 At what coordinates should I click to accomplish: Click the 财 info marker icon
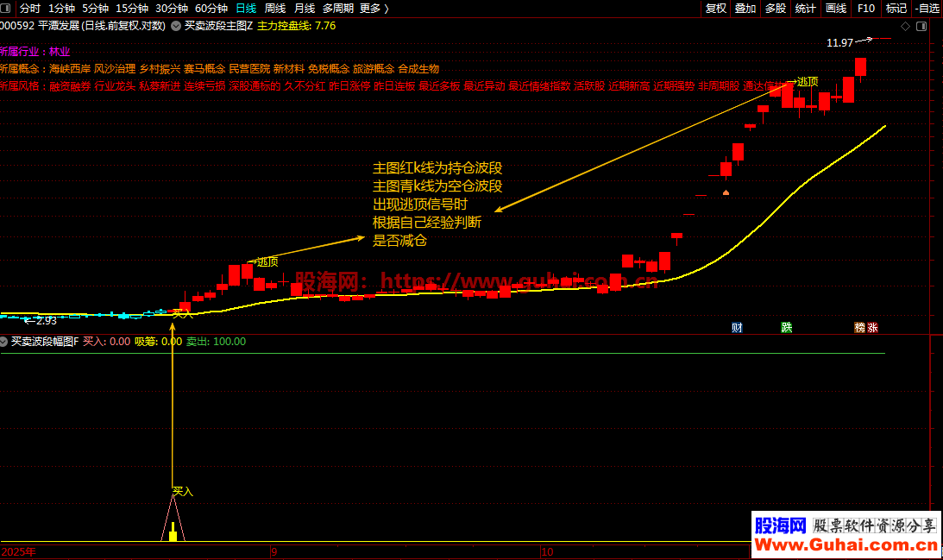(x=737, y=327)
